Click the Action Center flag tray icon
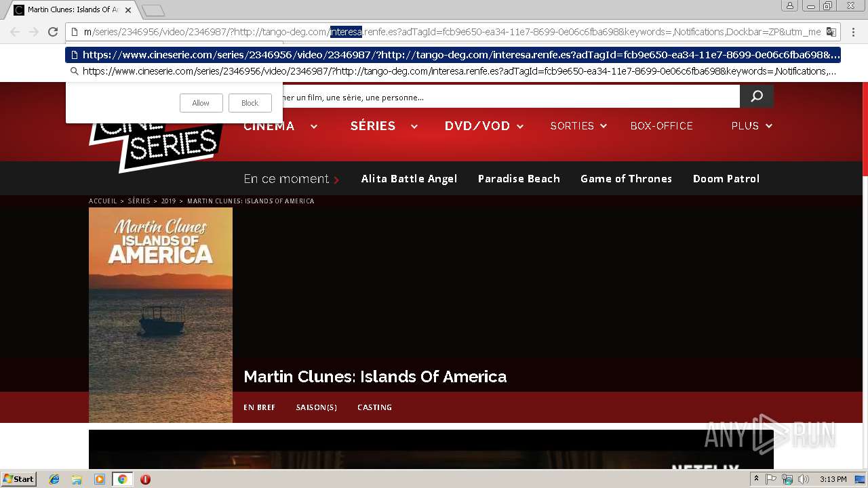 coord(771,479)
